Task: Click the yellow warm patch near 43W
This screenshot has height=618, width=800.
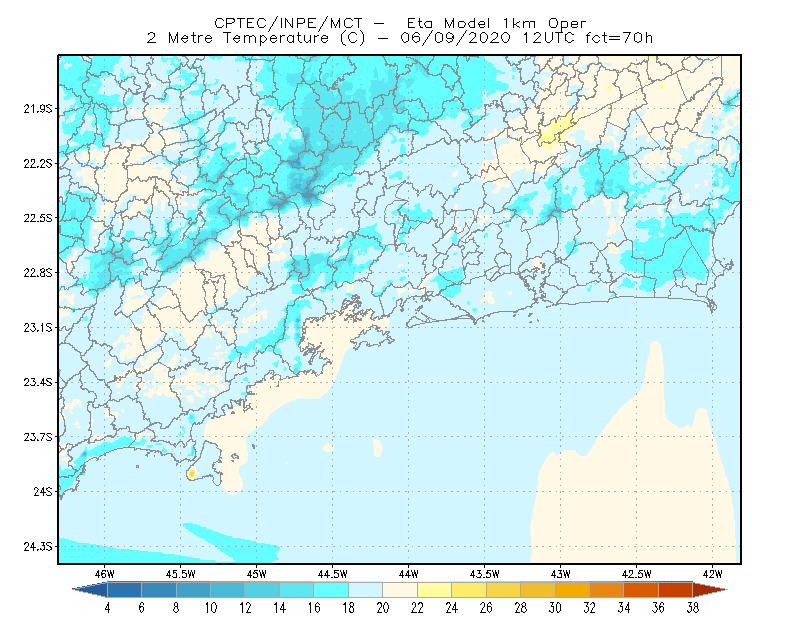Action: click(x=555, y=131)
